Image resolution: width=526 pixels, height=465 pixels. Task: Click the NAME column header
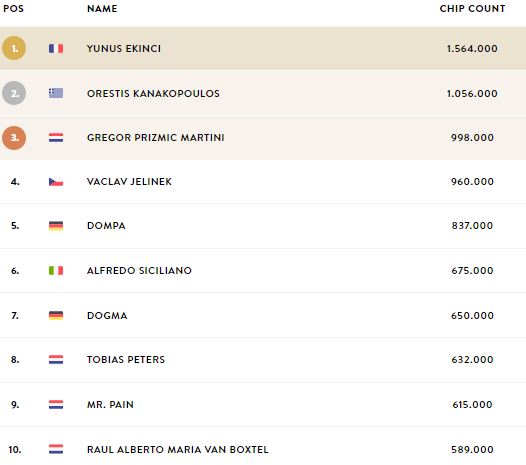102,9
